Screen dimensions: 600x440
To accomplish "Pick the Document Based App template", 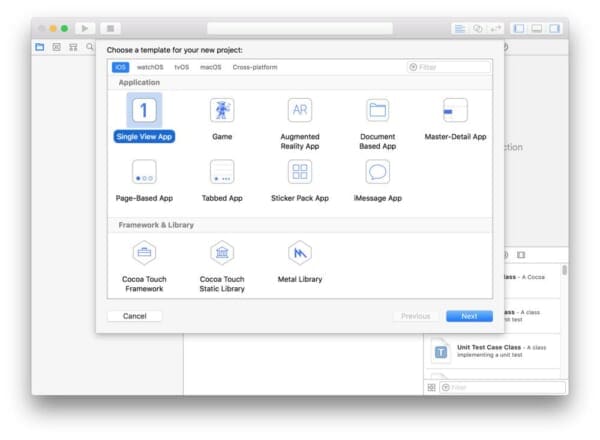I will 377,110.
